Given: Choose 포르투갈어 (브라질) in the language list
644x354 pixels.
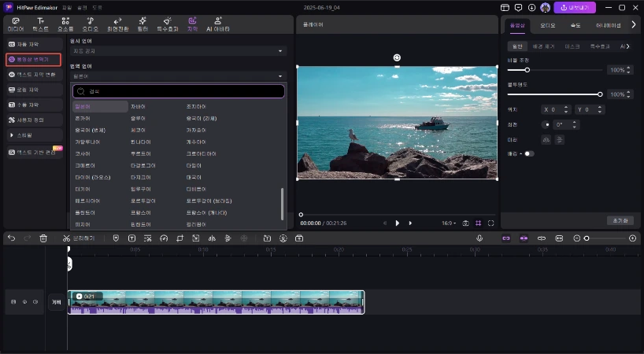Looking at the screenshot, I should click(x=209, y=201).
